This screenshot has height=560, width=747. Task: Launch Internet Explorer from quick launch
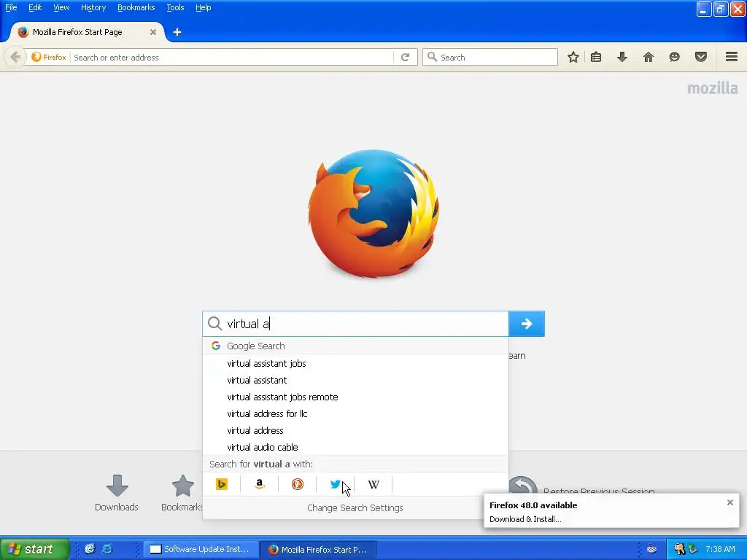coord(107,549)
